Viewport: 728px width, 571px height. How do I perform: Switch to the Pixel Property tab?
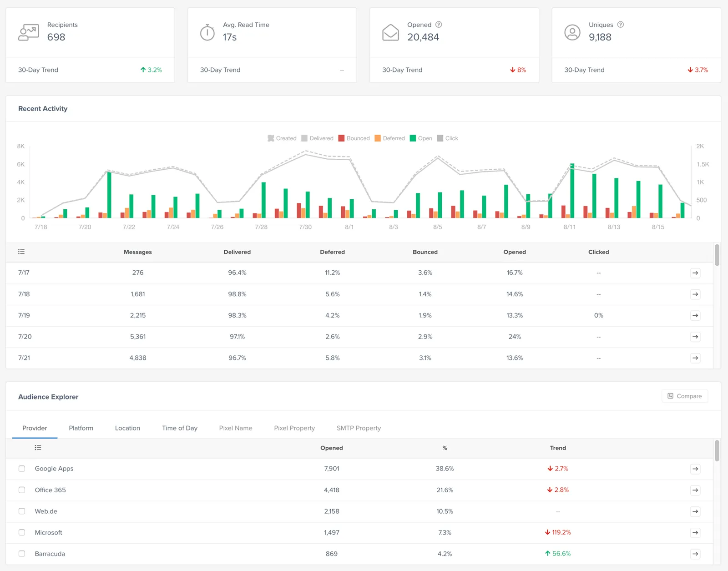(294, 428)
